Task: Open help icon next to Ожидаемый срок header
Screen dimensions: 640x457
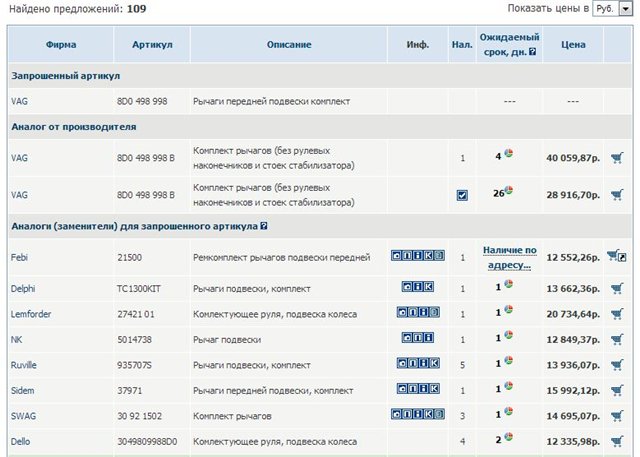Action: coord(532,52)
